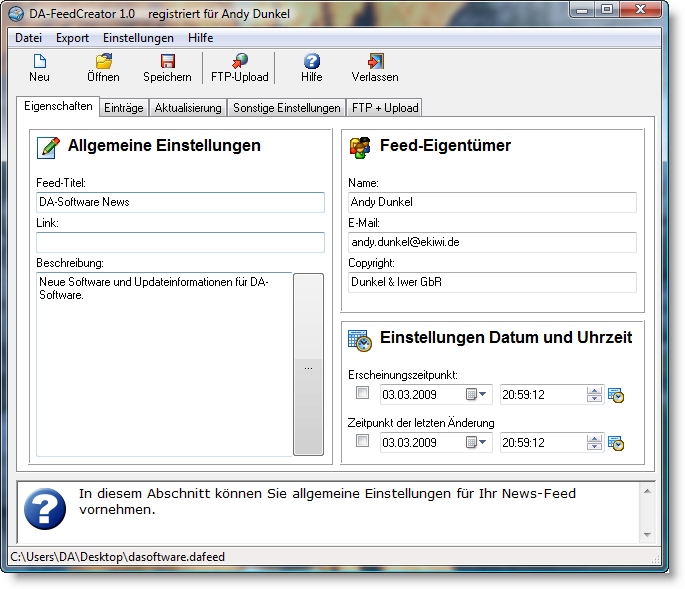
Task: Enable the Erscheinungszeitpunkt checkbox
Action: click(362, 393)
